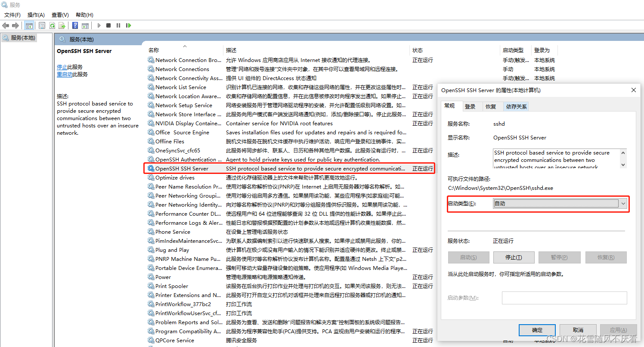Screen dimensions: 644x347
Task: Click the 停止 link in left panel
Action: 62,67
